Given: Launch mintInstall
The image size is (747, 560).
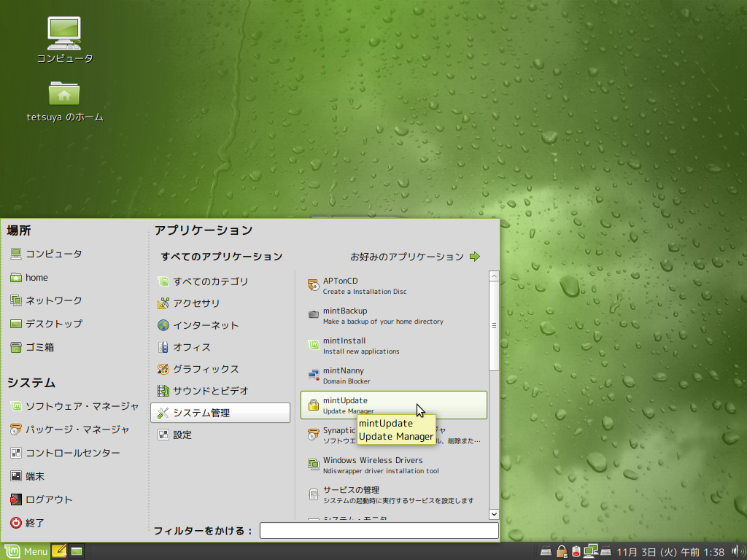Looking at the screenshot, I should coord(393,346).
